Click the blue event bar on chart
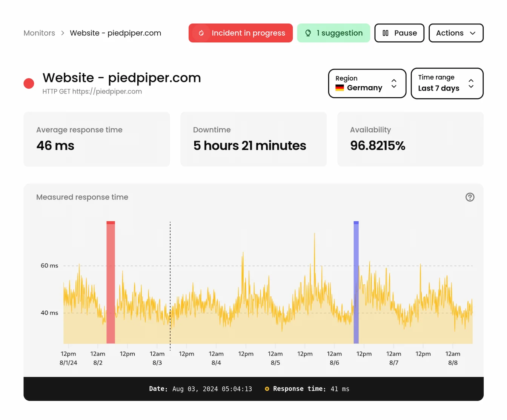 [356, 282]
